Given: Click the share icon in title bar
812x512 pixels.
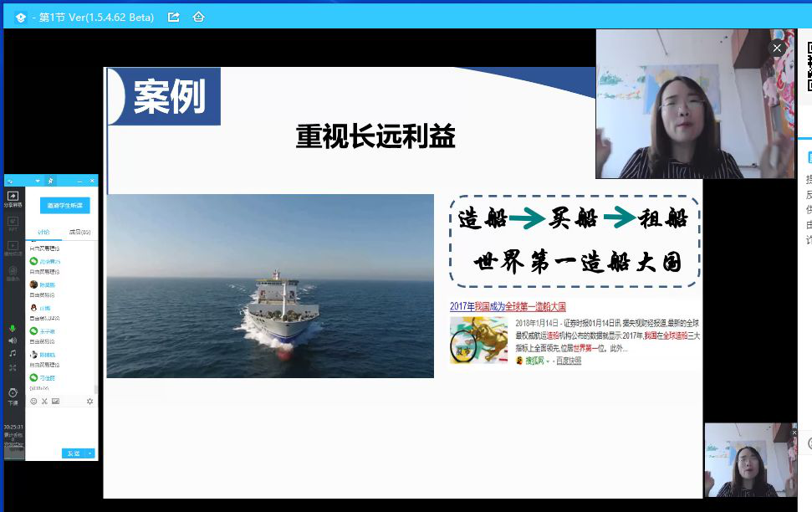Looking at the screenshot, I should click(174, 17).
